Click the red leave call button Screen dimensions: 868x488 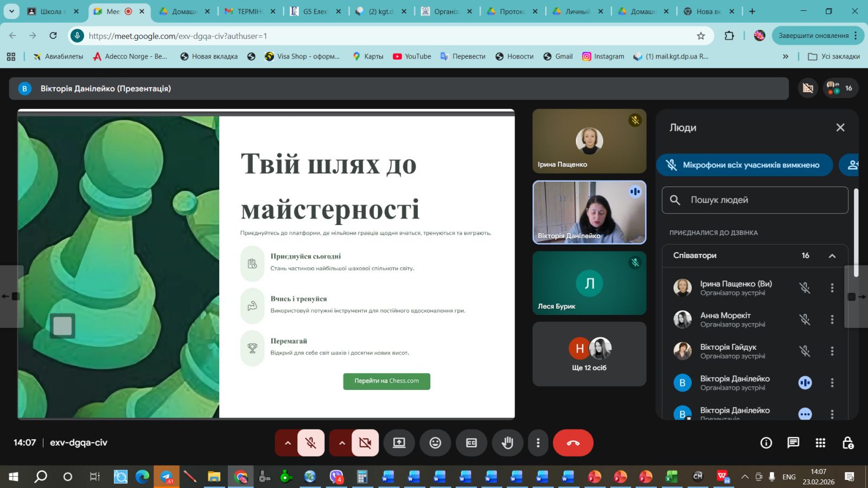pos(573,443)
